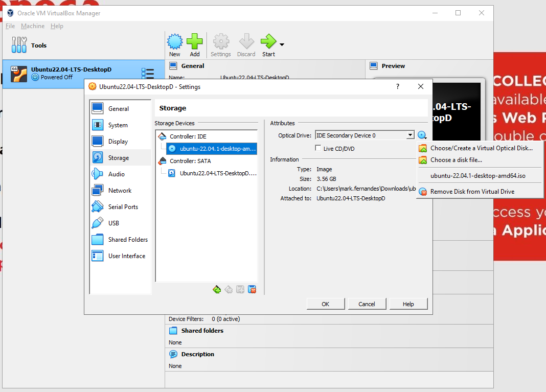Open the Start button dropdown arrow
The image size is (546, 392).
coord(281,44)
